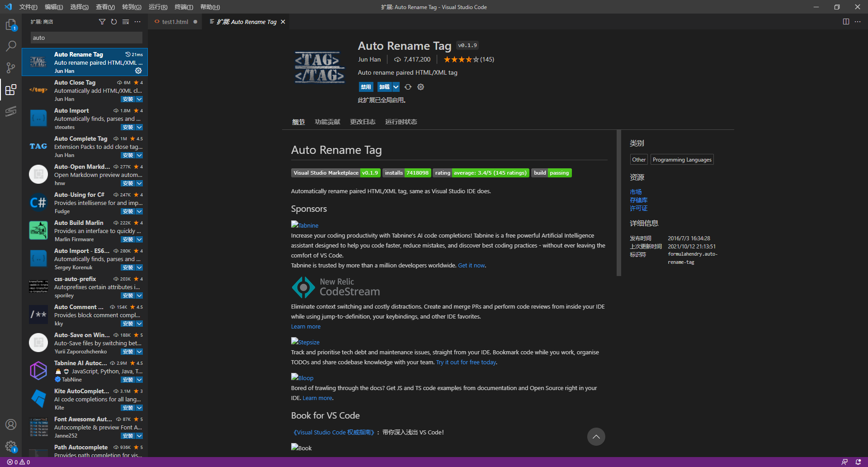This screenshot has width=868, height=467.
Task: Open the Extensions view icon
Action: [11, 90]
